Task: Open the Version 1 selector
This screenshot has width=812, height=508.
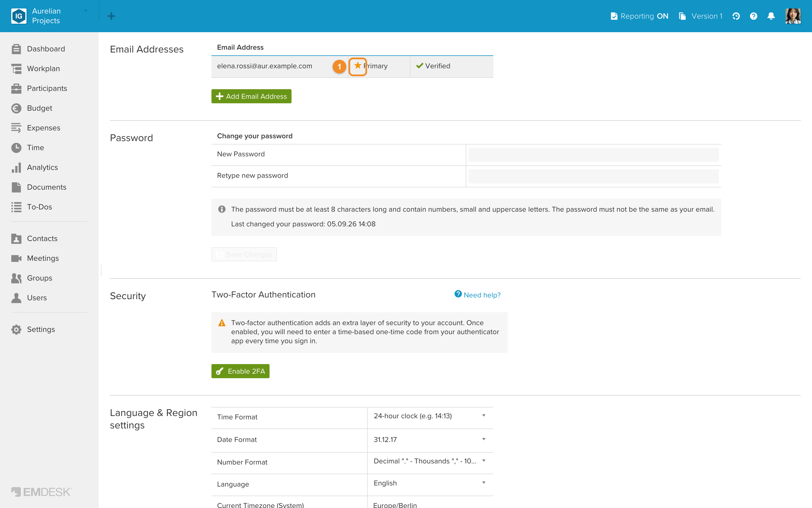Action: coord(701,16)
